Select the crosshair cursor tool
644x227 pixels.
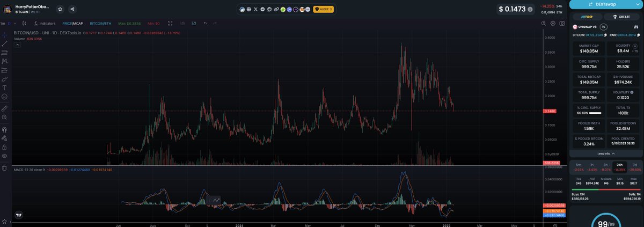[x=4, y=34]
